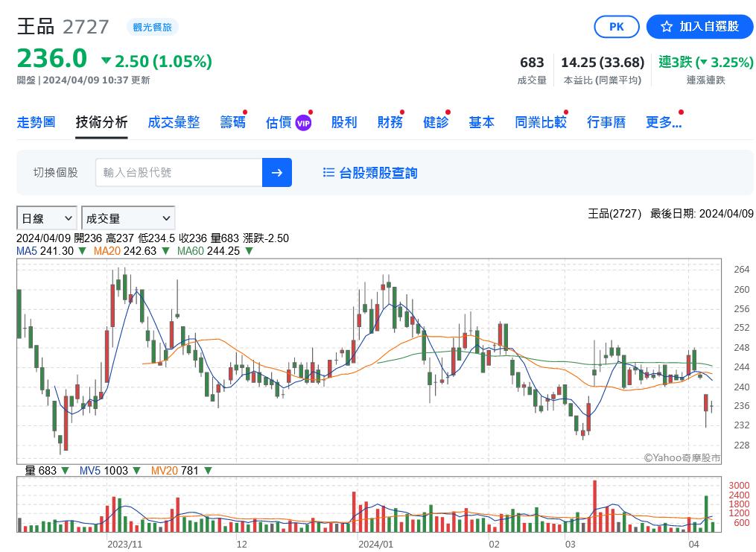Open the 更多... menu tab
756x552 pixels.
click(664, 122)
